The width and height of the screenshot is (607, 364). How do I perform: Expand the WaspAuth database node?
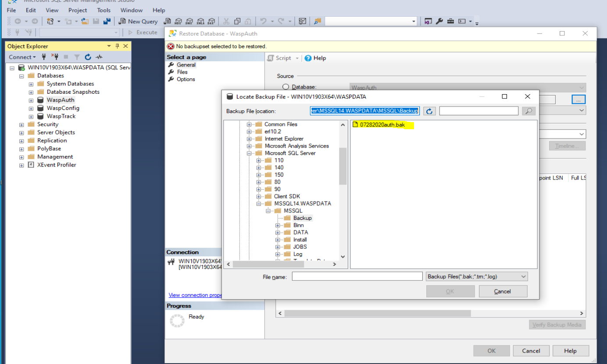(x=31, y=100)
